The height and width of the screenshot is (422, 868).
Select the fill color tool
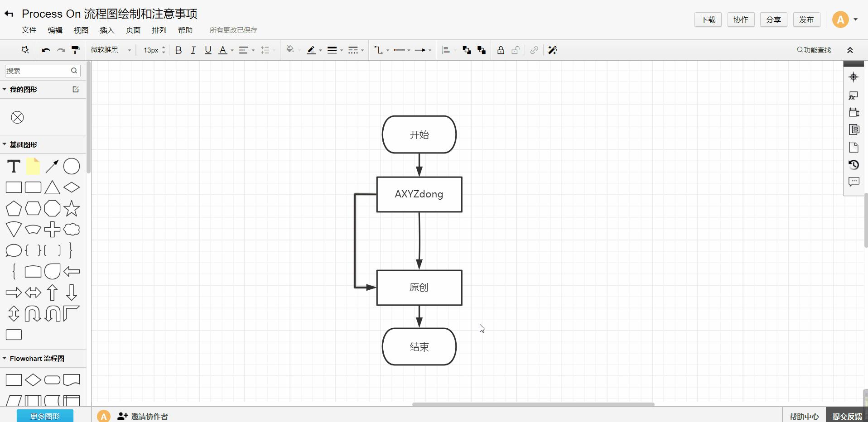pos(291,50)
